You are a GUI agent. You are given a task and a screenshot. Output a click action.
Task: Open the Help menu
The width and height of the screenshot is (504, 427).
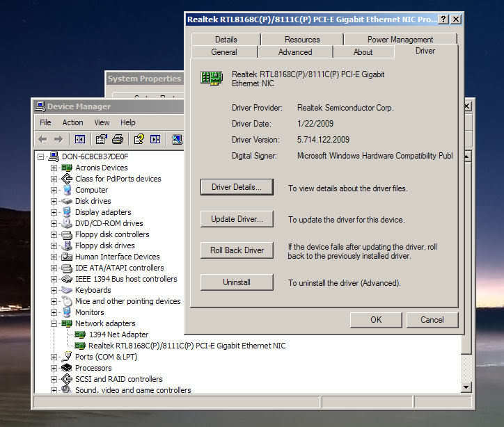(x=128, y=122)
